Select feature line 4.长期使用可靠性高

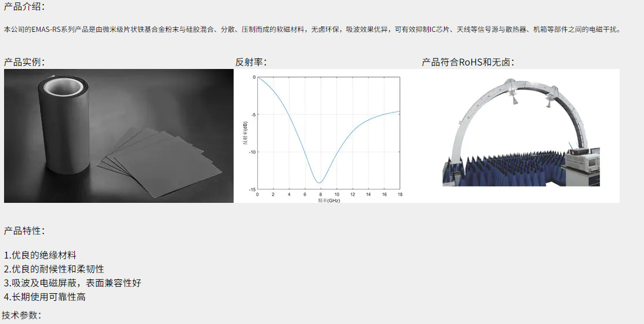click(45, 297)
